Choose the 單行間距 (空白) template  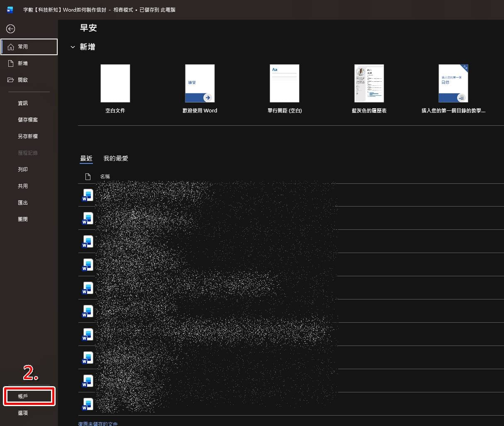285,89
